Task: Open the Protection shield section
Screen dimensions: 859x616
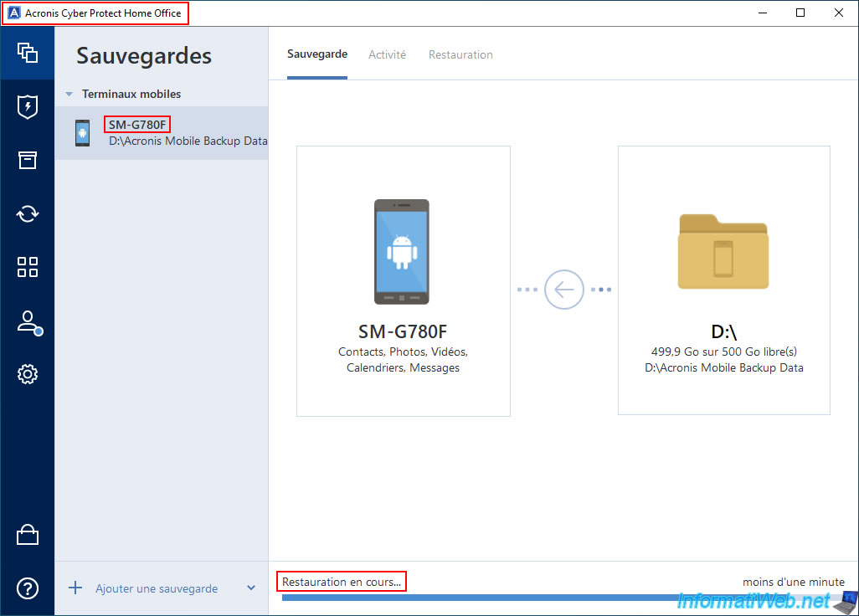Action: pos(28,106)
